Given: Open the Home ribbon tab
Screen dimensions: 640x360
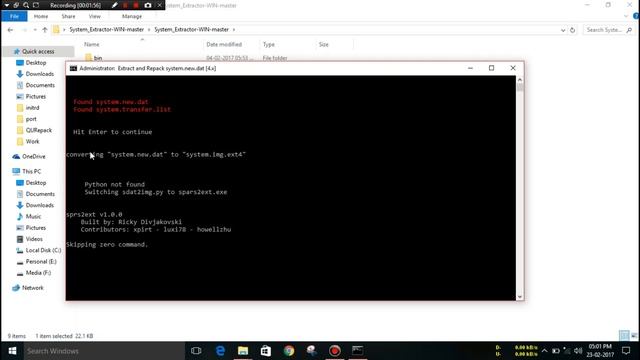Looking at the screenshot, I should (41, 16).
